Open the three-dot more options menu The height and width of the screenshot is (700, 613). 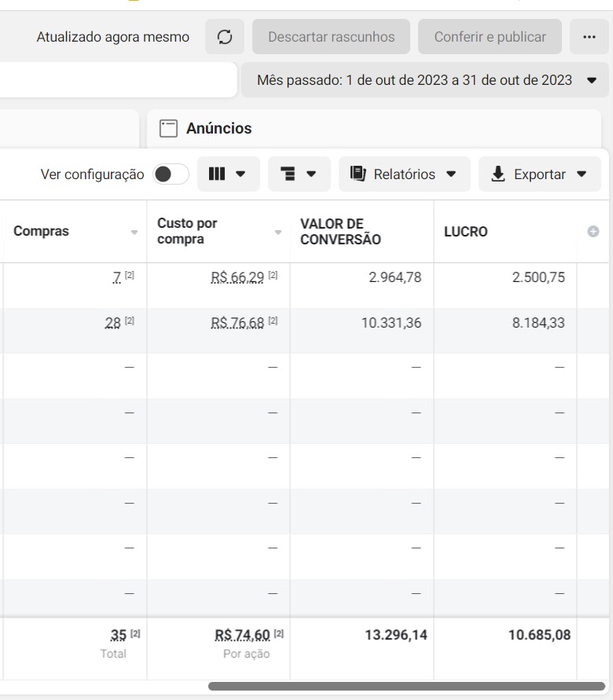(x=589, y=37)
